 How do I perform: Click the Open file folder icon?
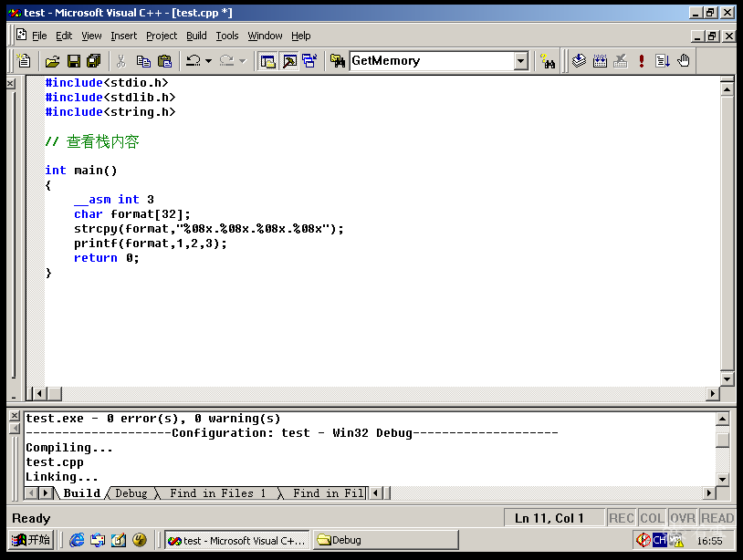click(x=52, y=61)
